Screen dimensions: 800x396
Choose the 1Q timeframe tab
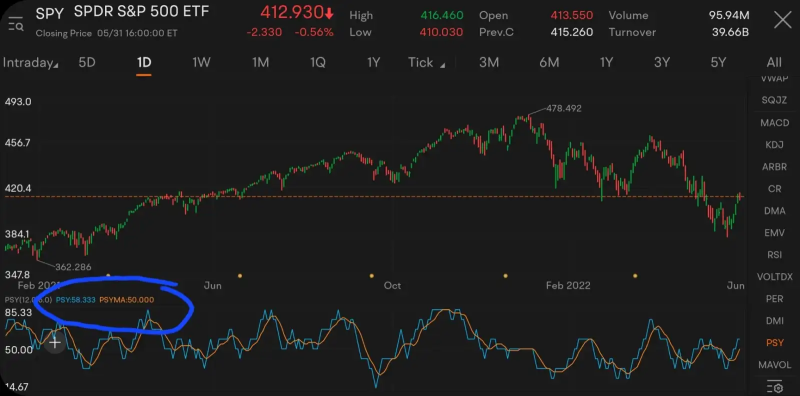317,63
